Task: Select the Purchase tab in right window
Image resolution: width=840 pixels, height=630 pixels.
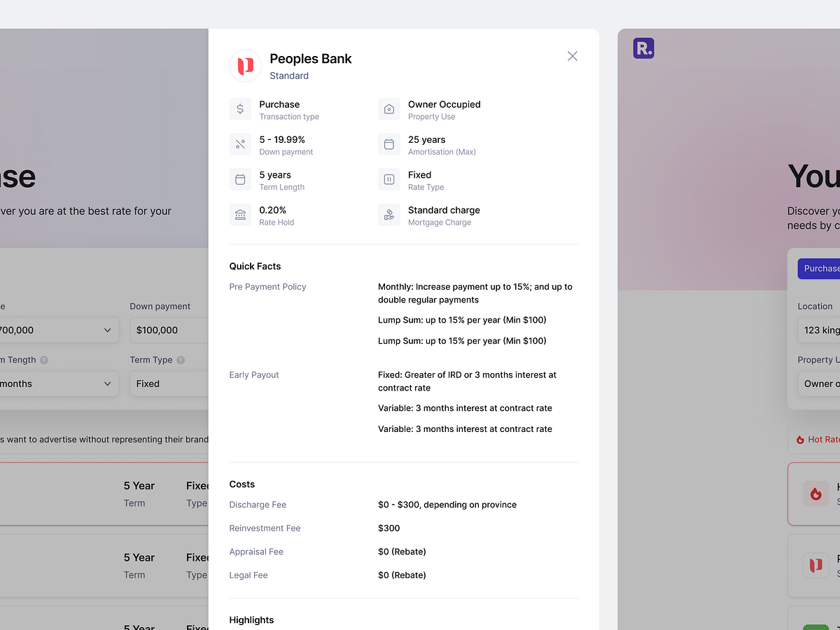Action: [x=819, y=269]
